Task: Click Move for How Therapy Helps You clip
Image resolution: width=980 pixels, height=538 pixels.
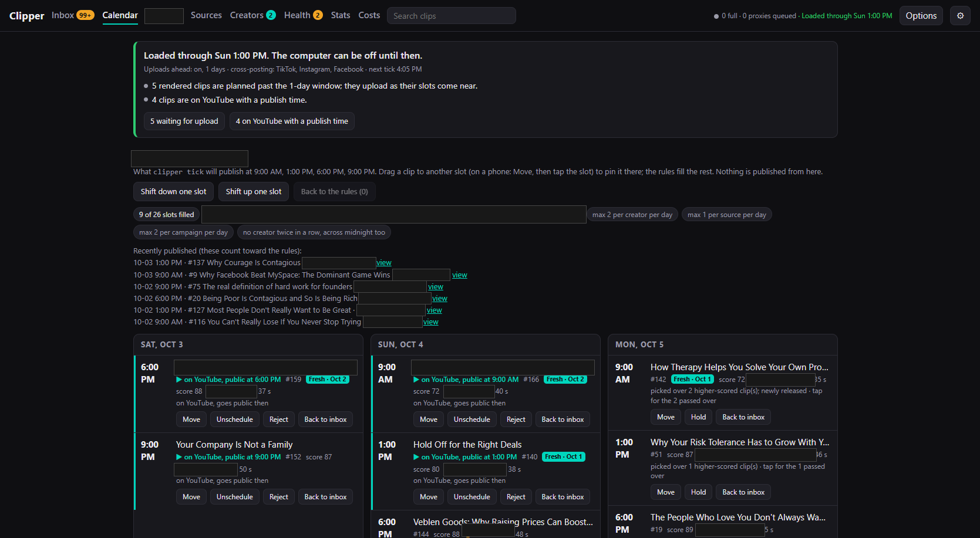Action: tap(666, 417)
